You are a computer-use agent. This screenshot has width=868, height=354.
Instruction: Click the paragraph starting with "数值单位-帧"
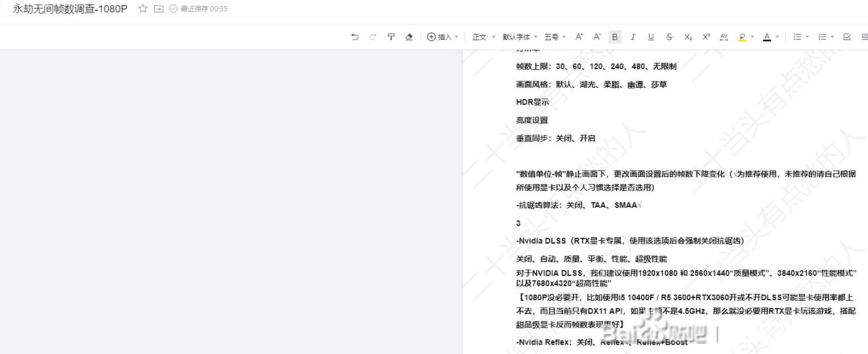686,181
